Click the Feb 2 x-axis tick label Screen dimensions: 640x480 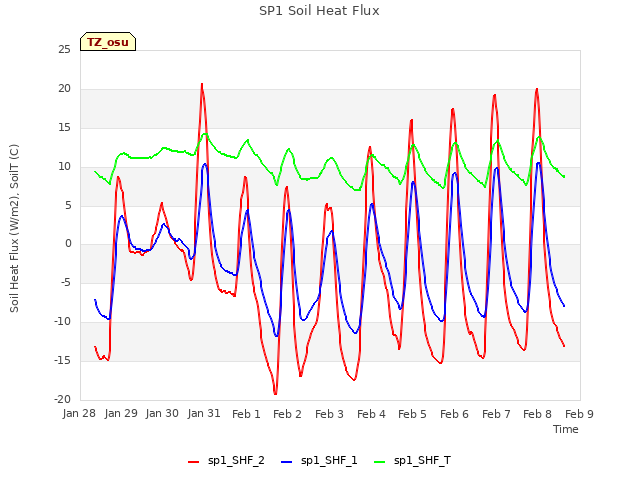pos(287,414)
